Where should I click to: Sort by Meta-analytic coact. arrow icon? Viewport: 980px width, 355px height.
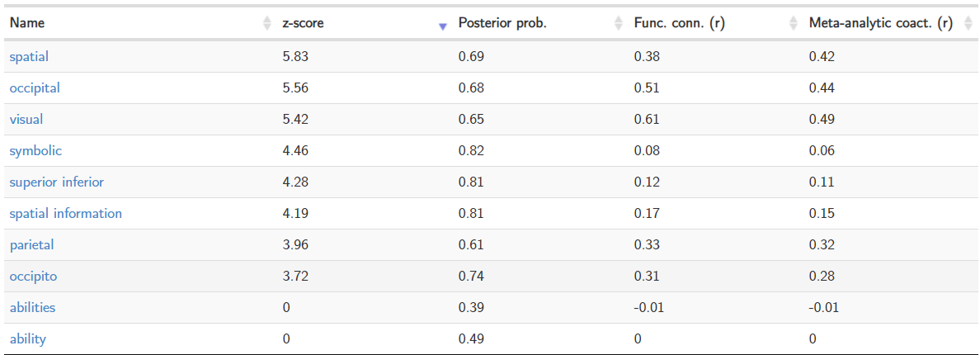coord(968,24)
